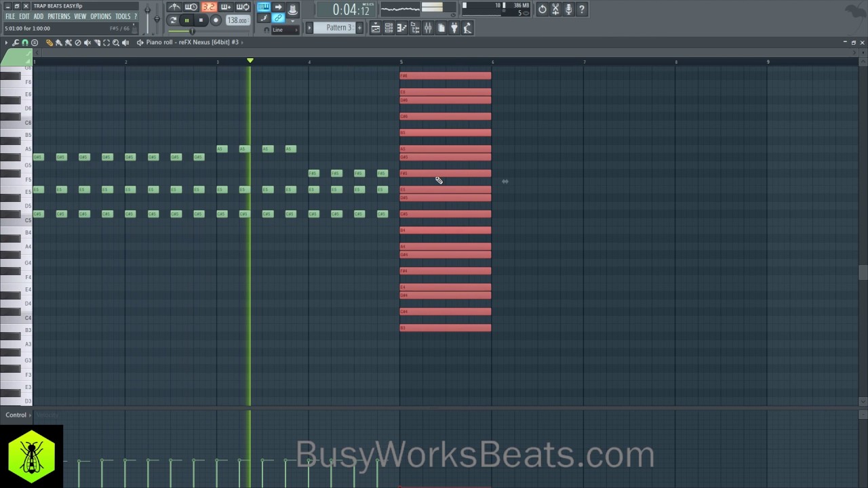Pause playback with the green pause button
868x488 pixels.
click(x=186, y=20)
